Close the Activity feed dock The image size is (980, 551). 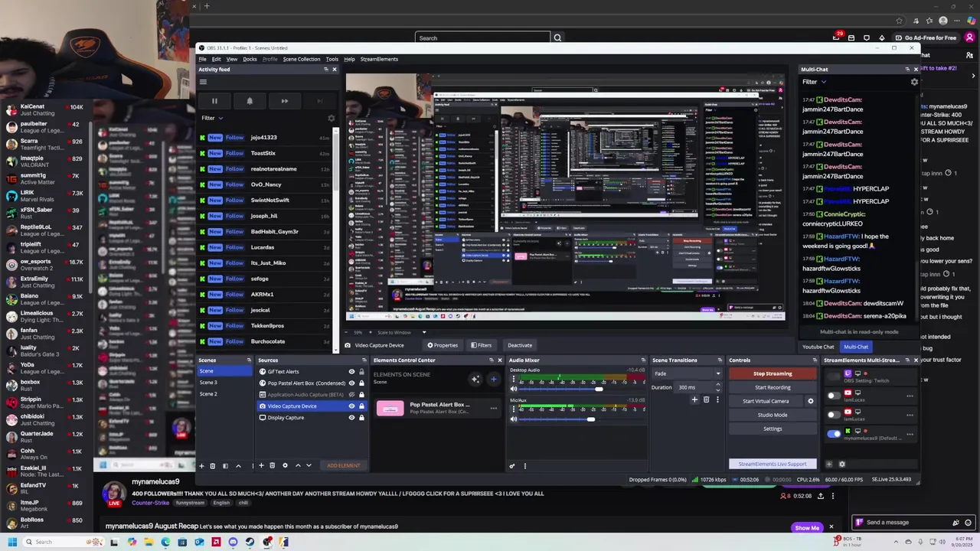(334, 70)
